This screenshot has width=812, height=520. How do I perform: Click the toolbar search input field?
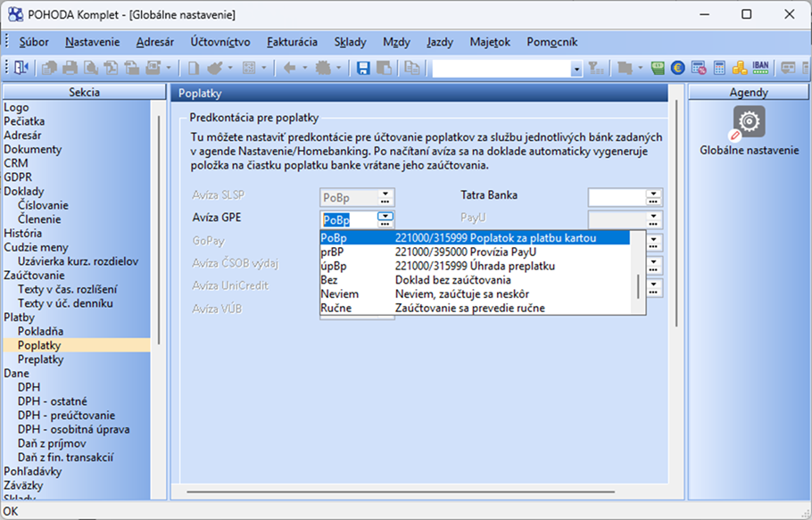pos(501,69)
